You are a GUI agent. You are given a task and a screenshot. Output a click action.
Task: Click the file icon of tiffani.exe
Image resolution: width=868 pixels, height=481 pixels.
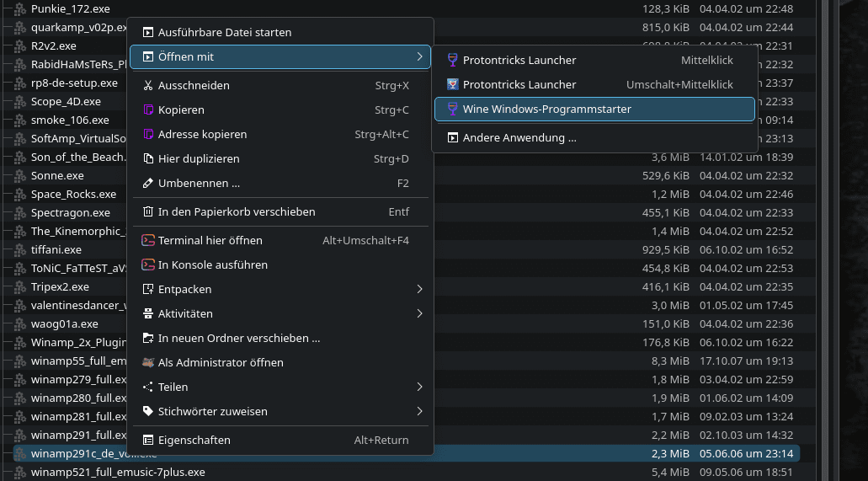(x=20, y=250)
